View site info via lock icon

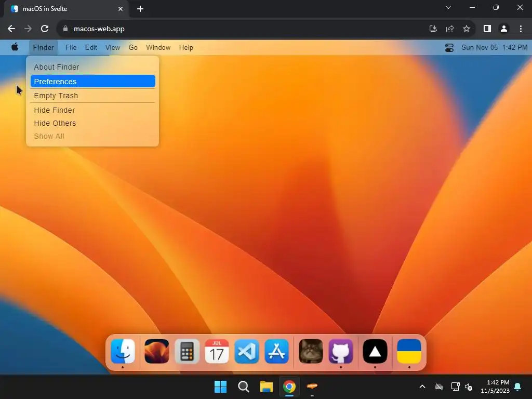pos(65,29)
